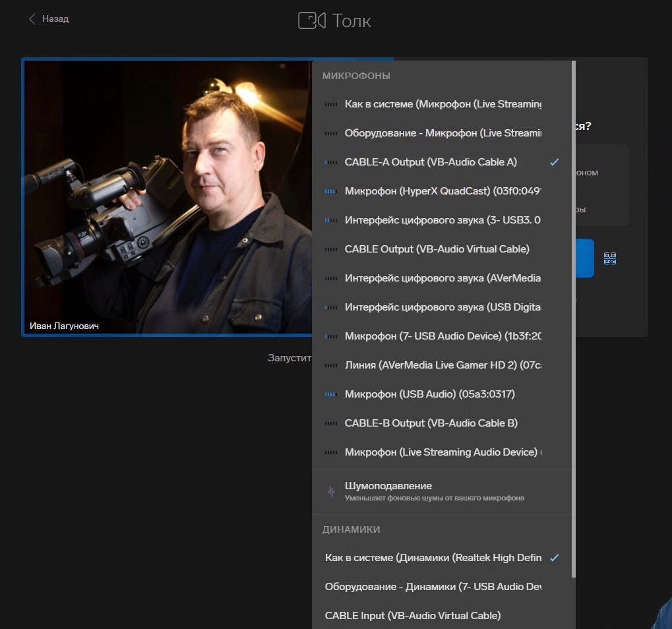
Task: Pick Микрофон (USB Audio) (05a3:0317)
Action: click(x=442, y=394)
